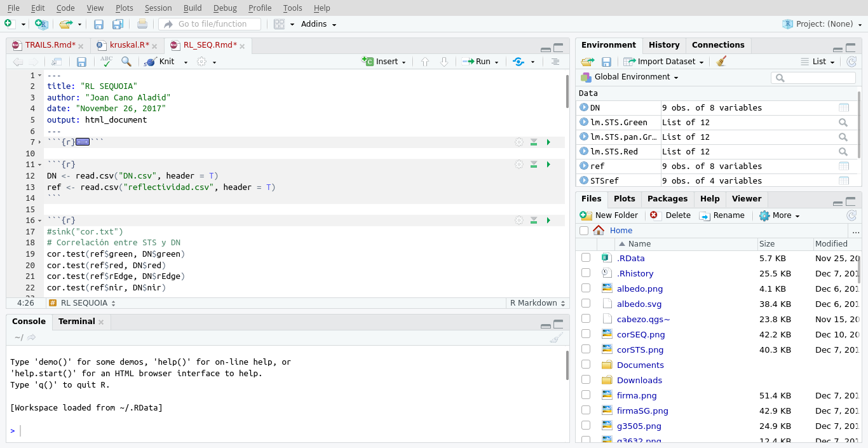The height and width of the screenshot is (448, 868).
Task: Check the .RData file checkbox
Action: point(586,258)
